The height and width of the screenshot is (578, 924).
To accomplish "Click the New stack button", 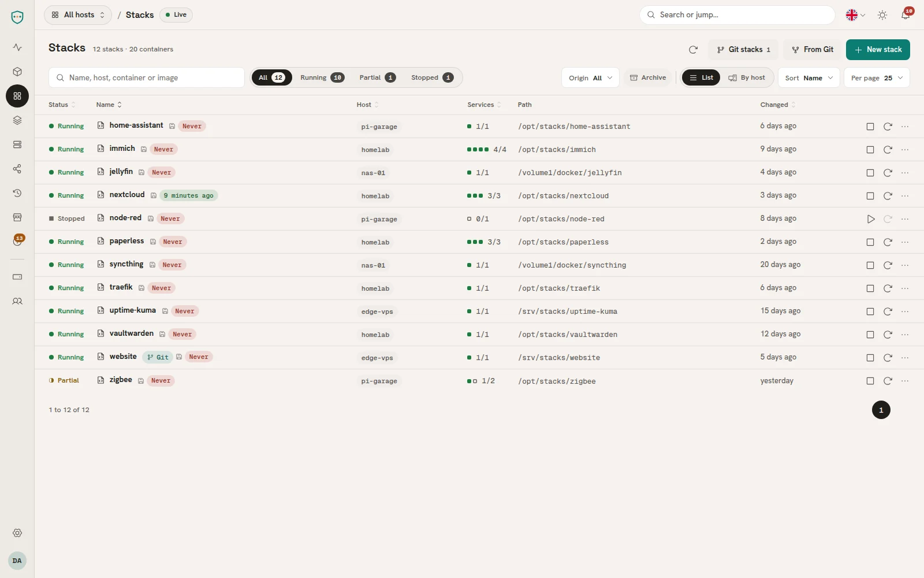I will [x=878, y=50].
